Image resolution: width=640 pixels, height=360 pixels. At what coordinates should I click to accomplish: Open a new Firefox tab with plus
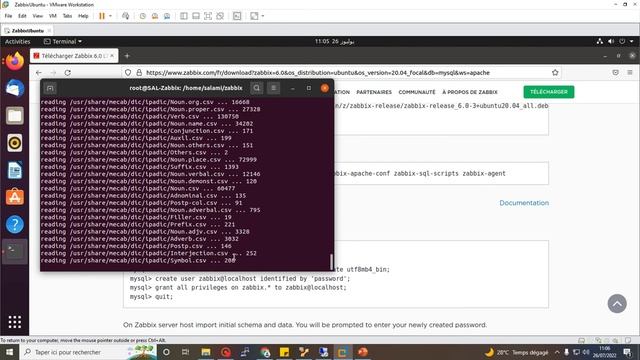tap(127, 56)
